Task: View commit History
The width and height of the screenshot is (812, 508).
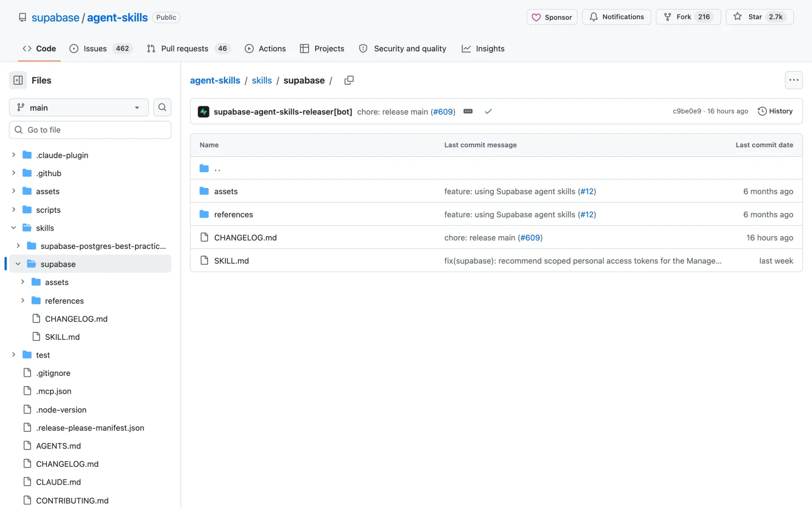Action: pyautogui.click(x=775, y=111)
